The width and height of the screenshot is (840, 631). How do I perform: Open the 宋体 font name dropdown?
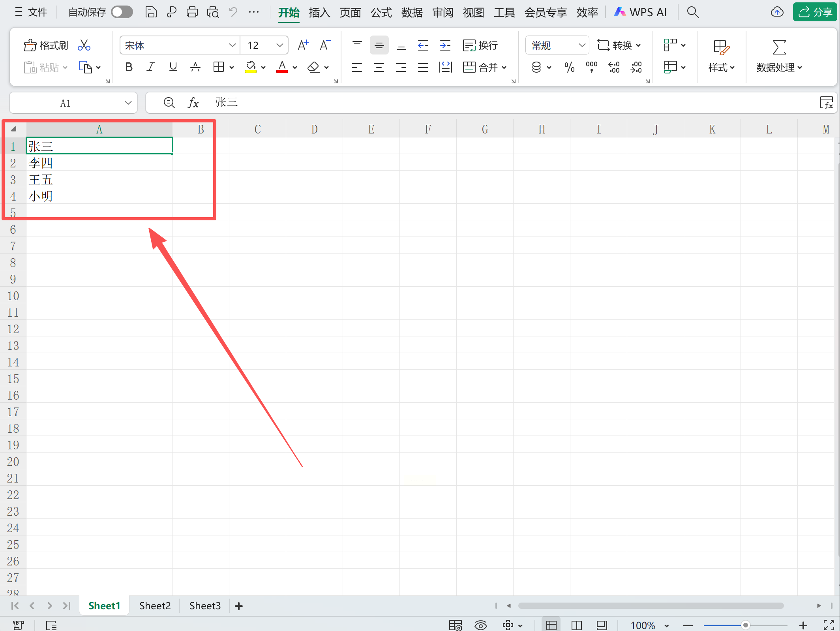pos(232,45)
